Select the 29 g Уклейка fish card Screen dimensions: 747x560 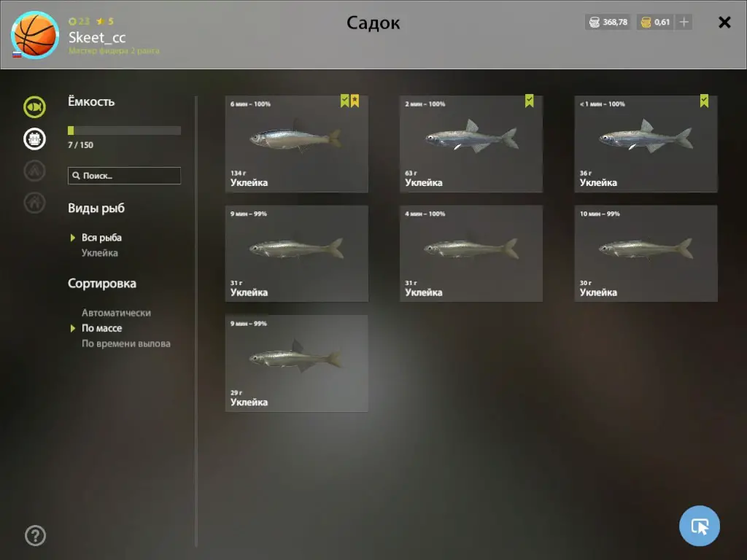296,363
